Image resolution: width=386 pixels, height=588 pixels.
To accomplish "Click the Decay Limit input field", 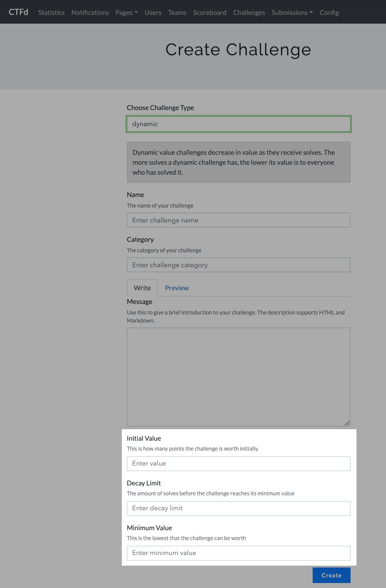I will click(238, 508).
